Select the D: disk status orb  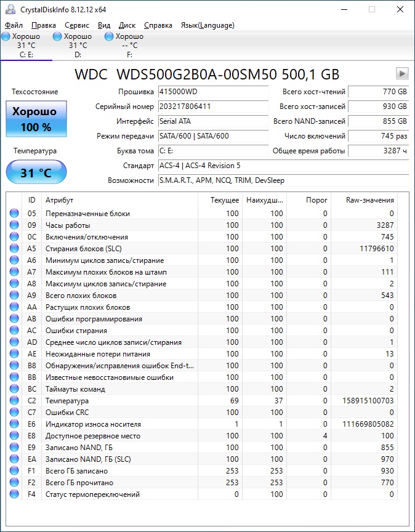tap(58, 37)
